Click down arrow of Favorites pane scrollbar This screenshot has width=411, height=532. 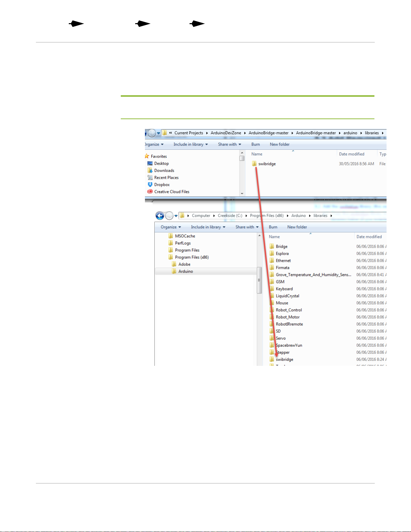tap(242, 194)
